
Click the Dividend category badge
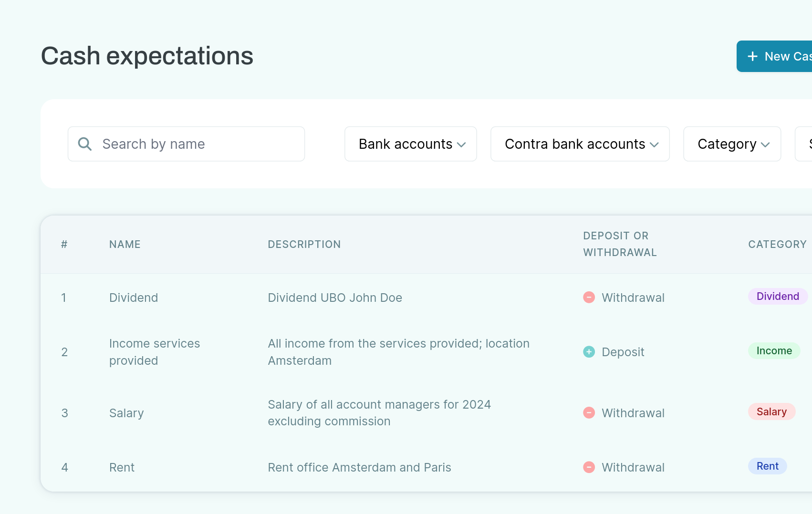[x=777, y=296]
